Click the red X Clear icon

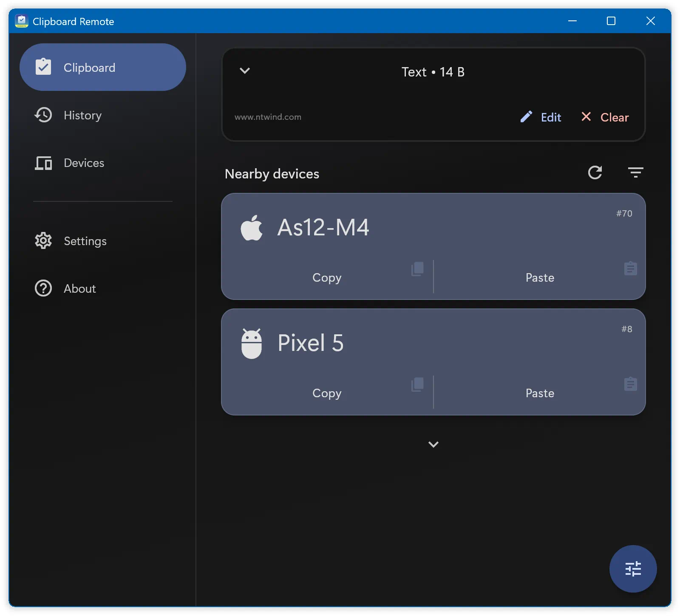pyautogui.click(x=586, y=116)
